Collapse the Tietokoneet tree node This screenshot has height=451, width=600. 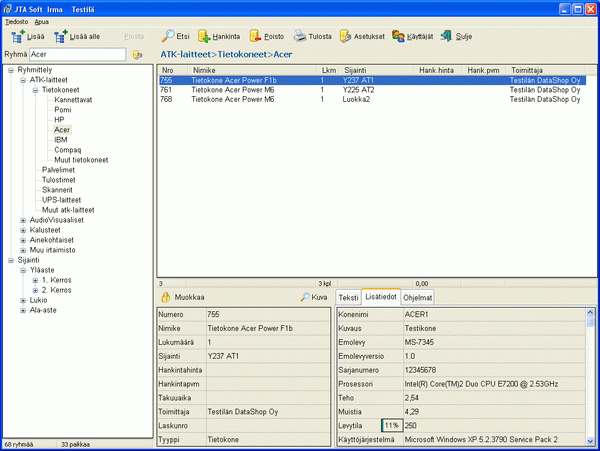35,90
